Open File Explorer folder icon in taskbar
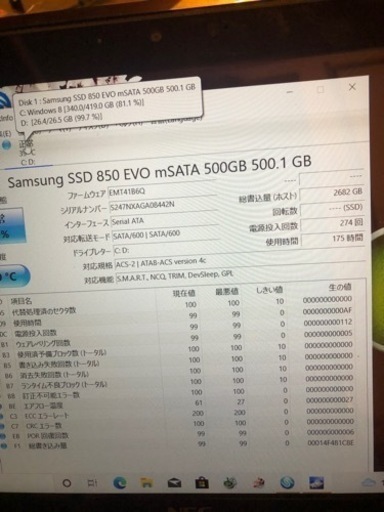384x512 pixels. tap(146, 483)
